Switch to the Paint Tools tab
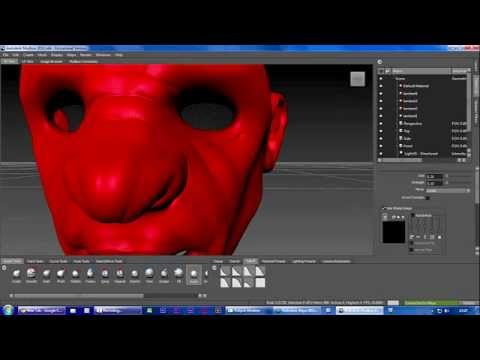 [35, 261]
